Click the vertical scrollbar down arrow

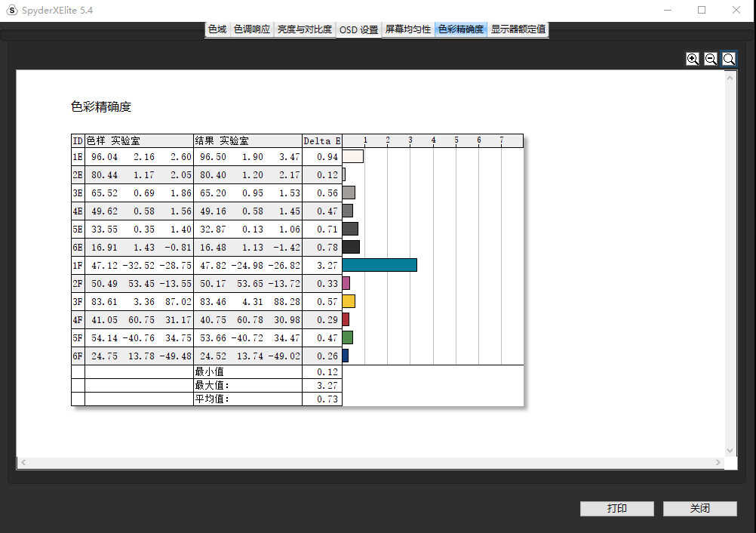tap(730, 451)
